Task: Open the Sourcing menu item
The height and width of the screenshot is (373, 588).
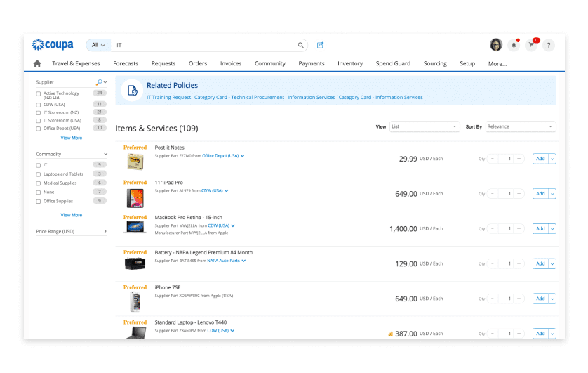Action: [435, 64]
